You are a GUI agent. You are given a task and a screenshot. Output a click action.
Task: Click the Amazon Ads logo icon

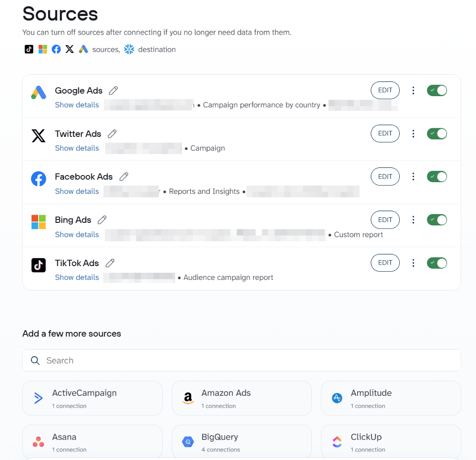188,398
